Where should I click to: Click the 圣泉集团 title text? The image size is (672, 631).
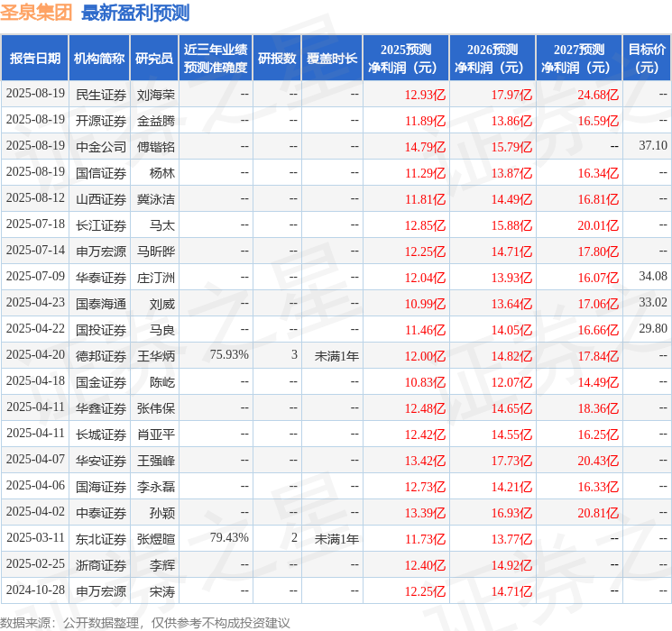(36, 13)
